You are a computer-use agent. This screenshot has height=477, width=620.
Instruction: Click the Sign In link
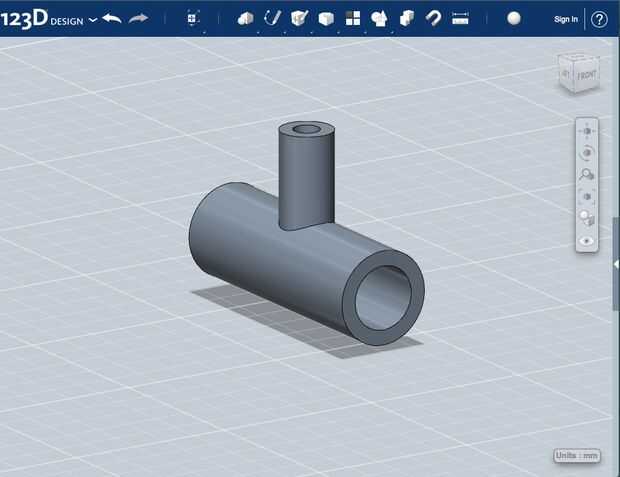click(566, 19)
